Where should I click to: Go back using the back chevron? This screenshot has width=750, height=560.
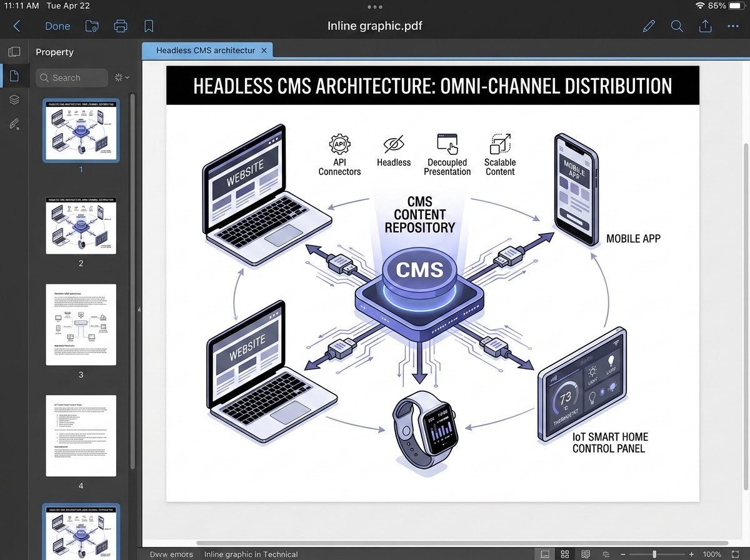coord(17,26)
